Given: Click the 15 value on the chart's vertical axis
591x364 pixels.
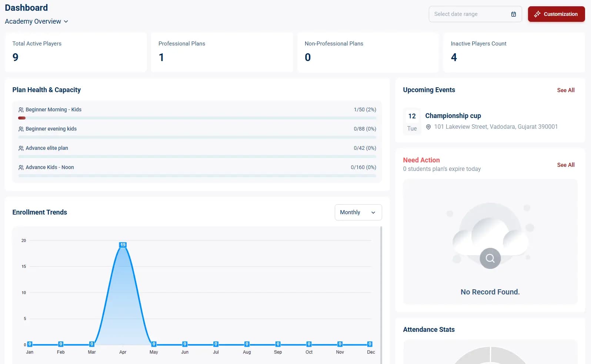Looking at the screenshot, I should [x=24, y=266].
